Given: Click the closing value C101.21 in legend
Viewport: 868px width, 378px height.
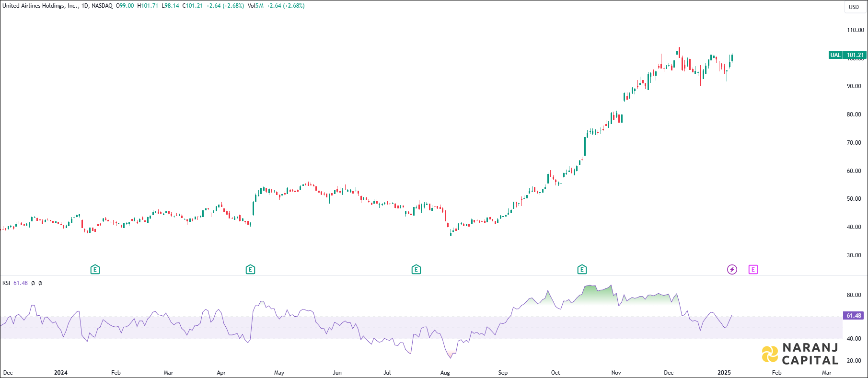Looking at the screenshot, I should tap(193, 6).
